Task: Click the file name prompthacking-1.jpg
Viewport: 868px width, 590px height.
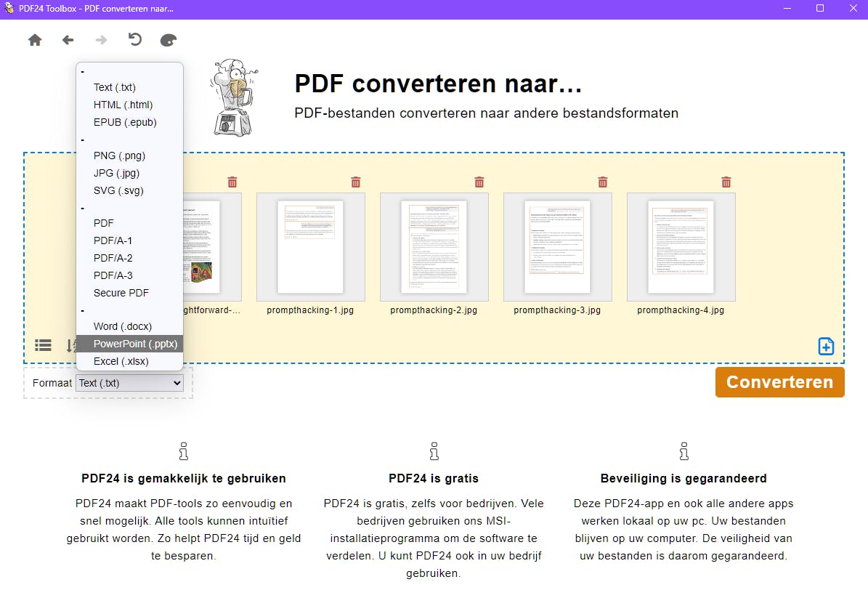Action: [310, 310]
